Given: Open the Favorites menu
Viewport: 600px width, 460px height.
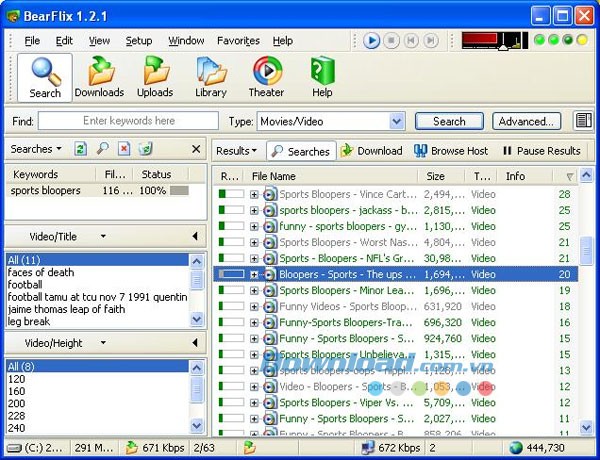Looking at the screenshot, I should pyautogui.click(x=238, y=41).
